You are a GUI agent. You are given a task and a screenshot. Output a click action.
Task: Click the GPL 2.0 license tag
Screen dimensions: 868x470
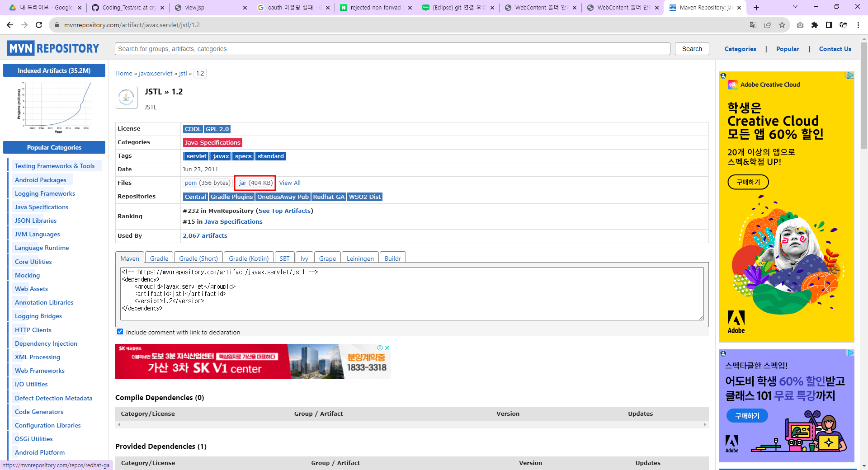pos(217,129)
